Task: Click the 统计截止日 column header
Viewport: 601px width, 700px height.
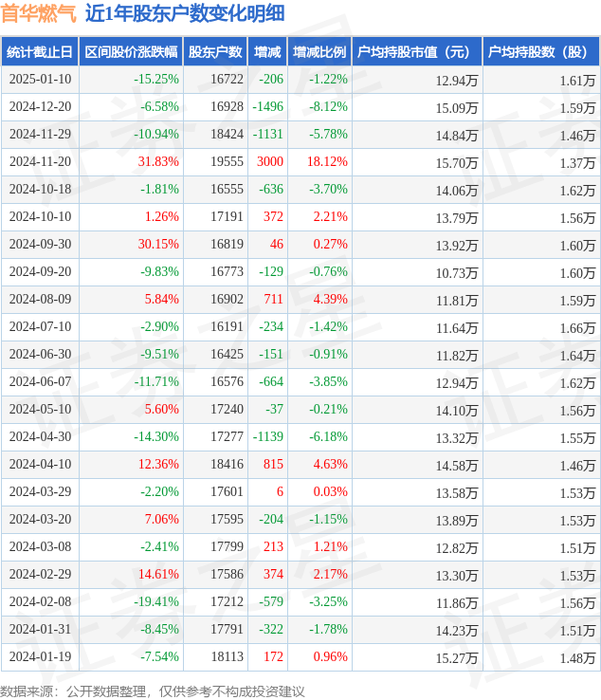Action: (40, 52)
